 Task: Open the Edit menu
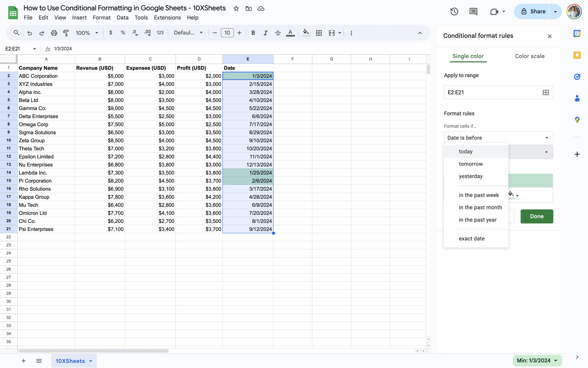[x=43, y=18]
